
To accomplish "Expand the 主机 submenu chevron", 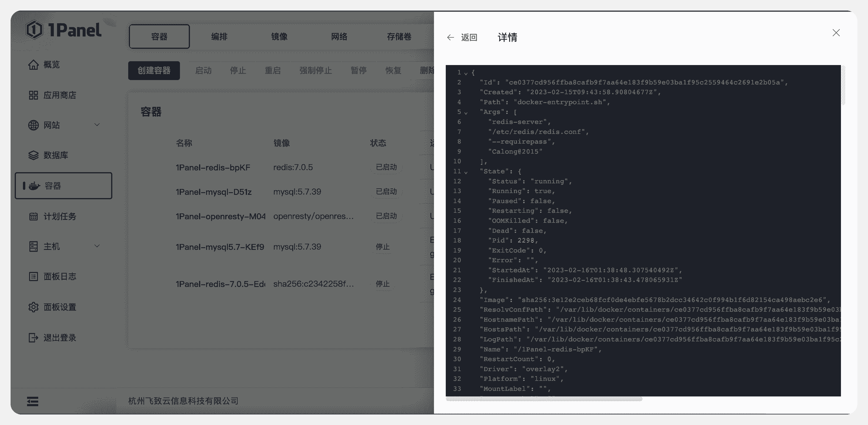I will 97,246.
